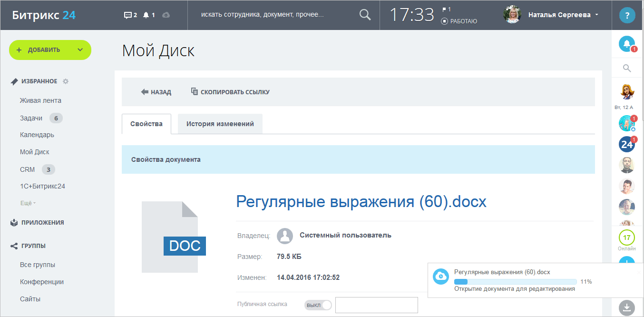Switch to the История изменений tab
The image size is (644, 317).
coord(220,124)
